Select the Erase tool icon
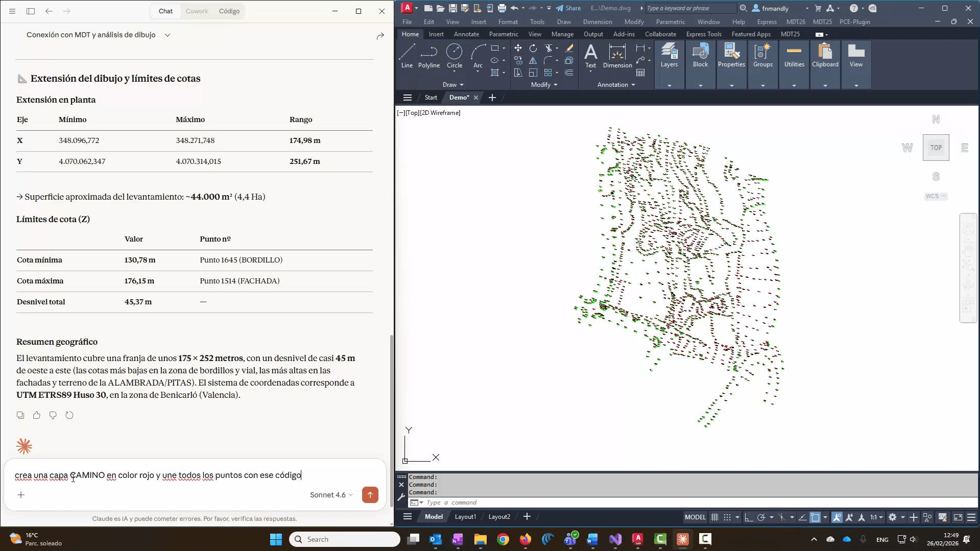Image resolution: width=980 pixels, height=551 pixels. (569, 48)
